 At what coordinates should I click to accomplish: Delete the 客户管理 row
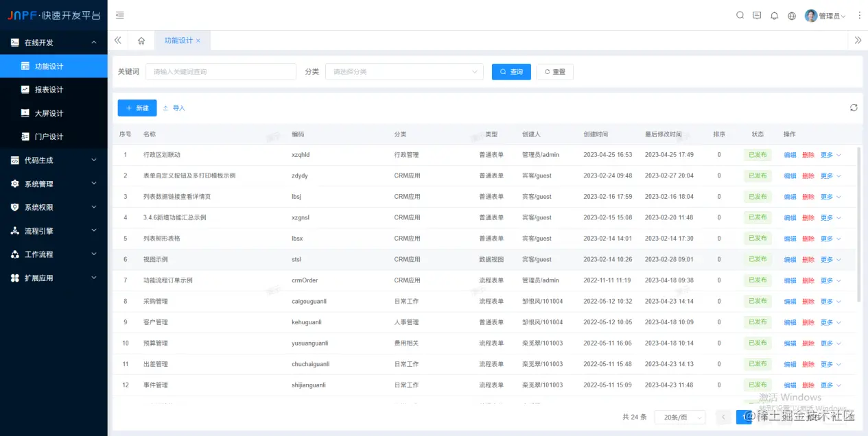[x=808, y=322]
